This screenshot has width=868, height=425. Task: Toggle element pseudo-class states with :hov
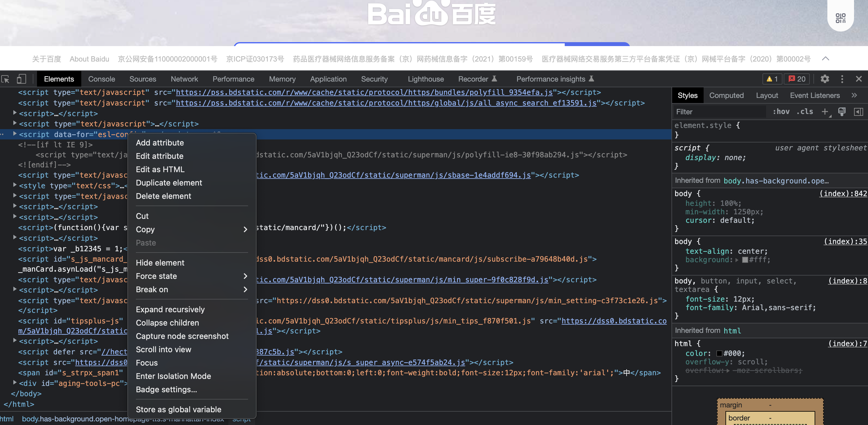click(x=781, y=112)
